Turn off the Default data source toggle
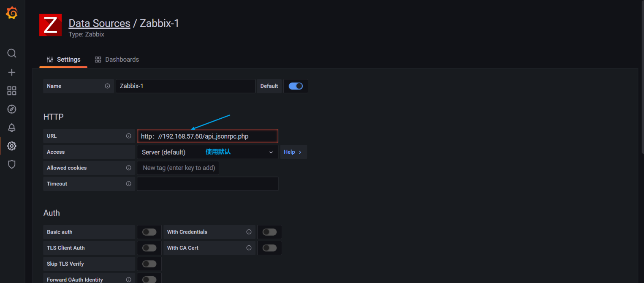 click(296, 86)
